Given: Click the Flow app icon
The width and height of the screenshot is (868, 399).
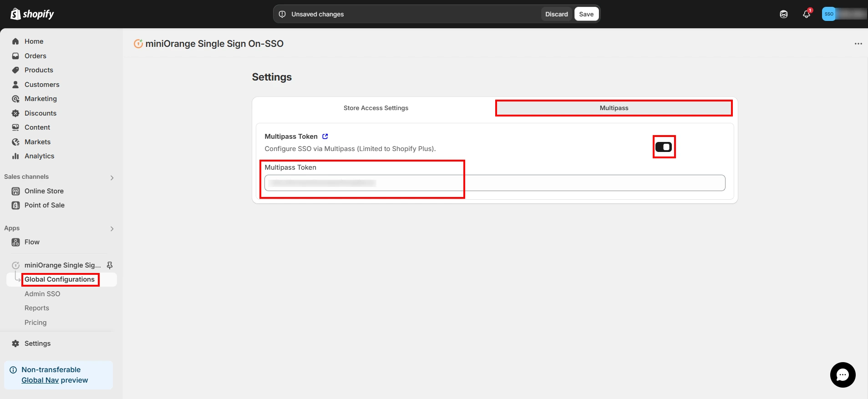Looking at the screenshot, I should click(15, 242).
